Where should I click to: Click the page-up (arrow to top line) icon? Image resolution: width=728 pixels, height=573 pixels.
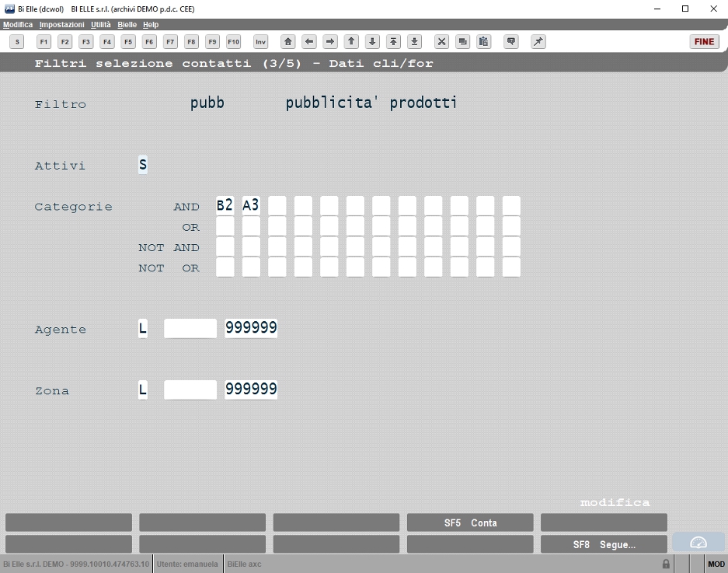pos(393,42)
